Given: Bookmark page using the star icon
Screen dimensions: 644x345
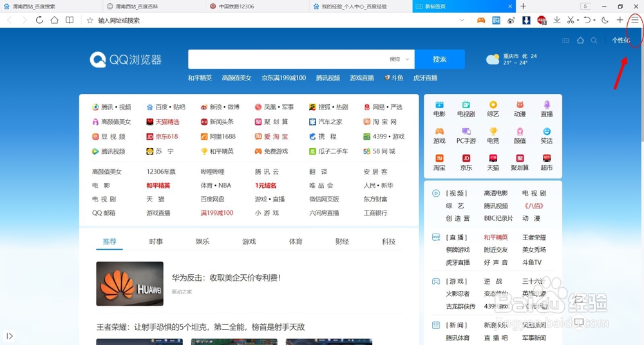Looking at the screenshot, I should [x=90, y=20].
